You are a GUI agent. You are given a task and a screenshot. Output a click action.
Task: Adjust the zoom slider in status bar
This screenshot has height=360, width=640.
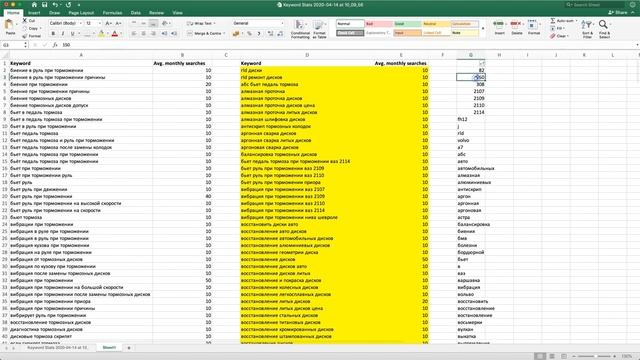596,356
